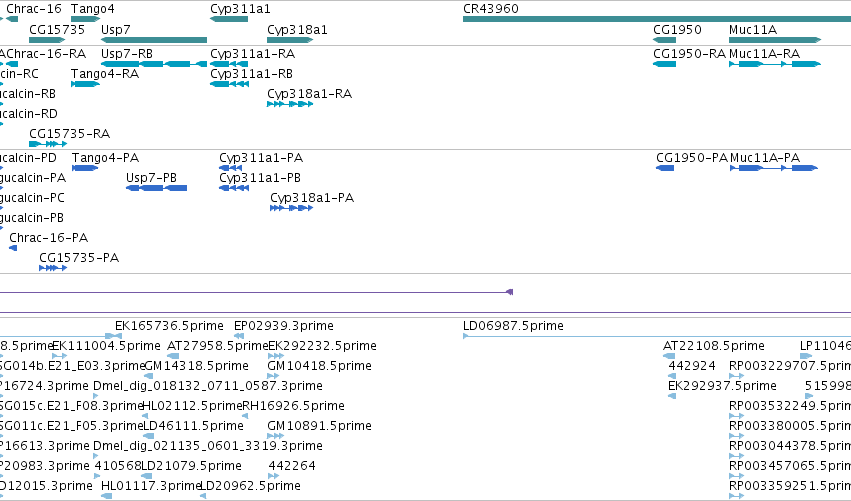Viewport: 851px width, 501px height.
Task: Select the Cyp318a1-PA protein label
Action: point(312,198)
